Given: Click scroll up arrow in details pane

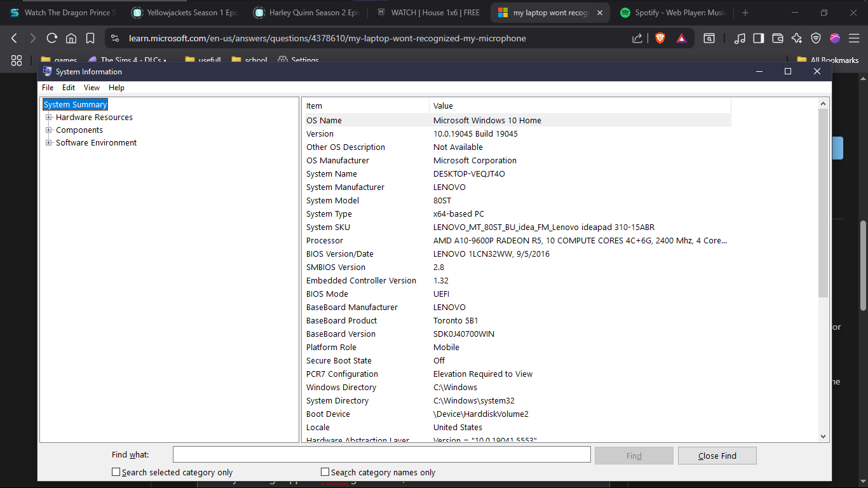Looking at the screenshot, I should 824,104.
